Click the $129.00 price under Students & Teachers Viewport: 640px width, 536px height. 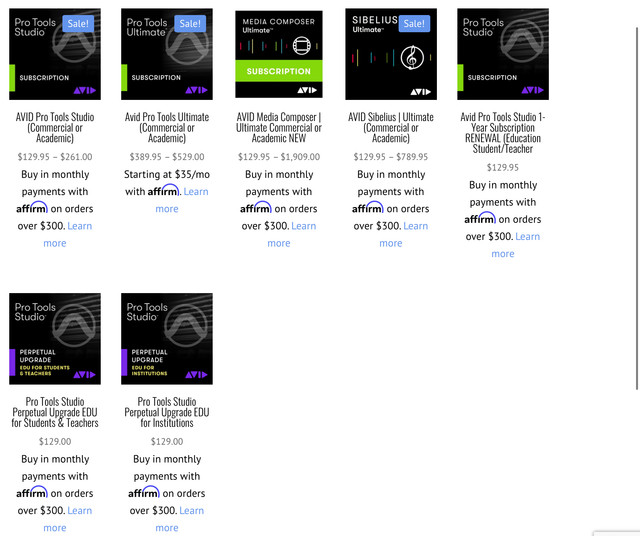click(x=55, y=441)
